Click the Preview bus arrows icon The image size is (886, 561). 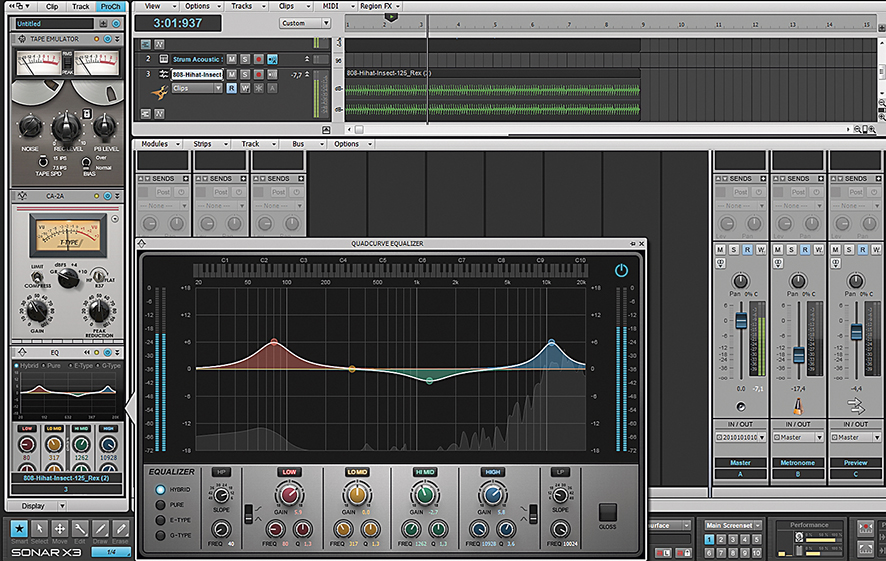[x=855, y=406]
